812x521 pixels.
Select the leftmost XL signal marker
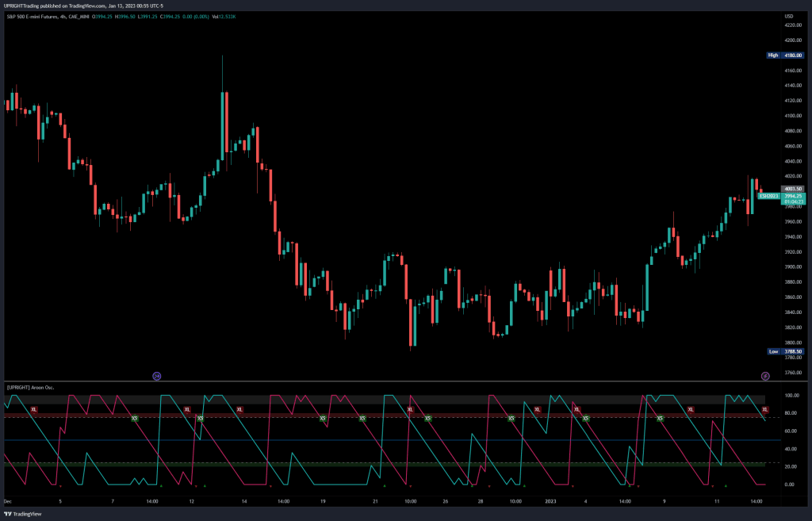tap(33, 409)
